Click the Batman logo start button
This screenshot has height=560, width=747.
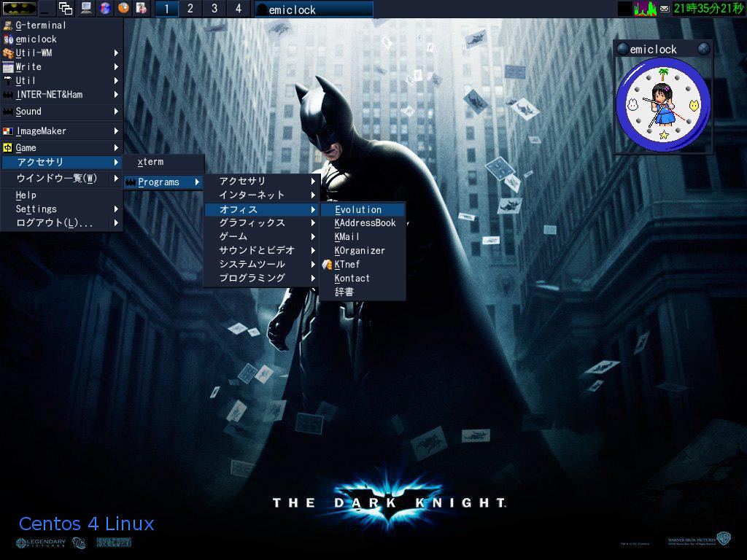[x=20, y=9]
